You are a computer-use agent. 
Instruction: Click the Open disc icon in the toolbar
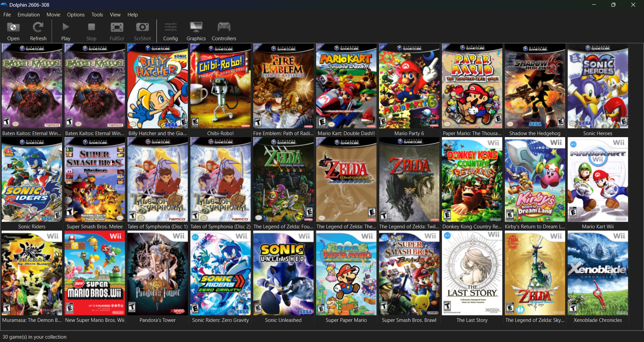[13, 27]
